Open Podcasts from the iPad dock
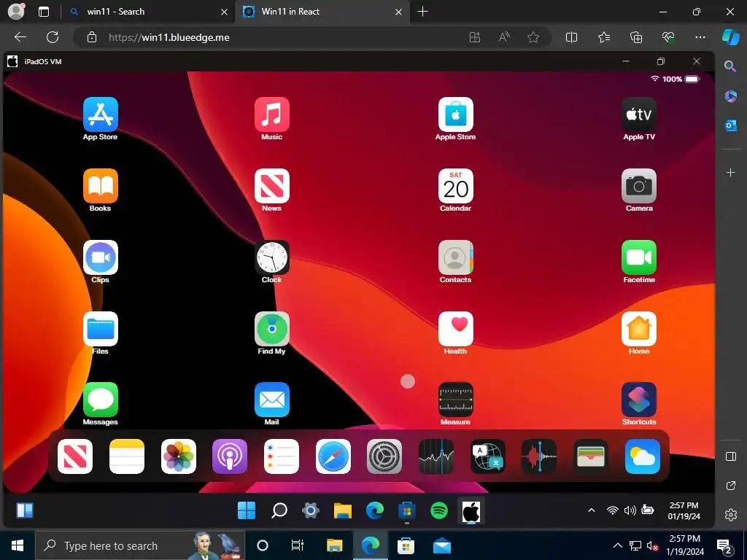The width and height of the screenshot is (747, 560). click(x=230, y=456)
